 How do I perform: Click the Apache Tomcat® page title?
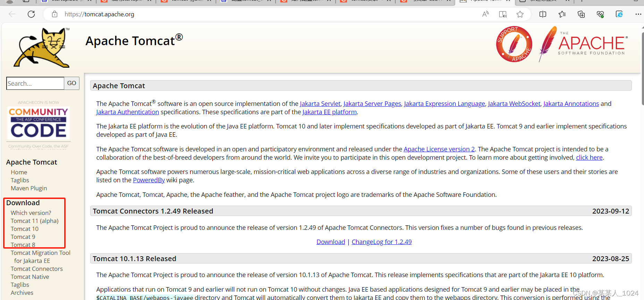134,41
